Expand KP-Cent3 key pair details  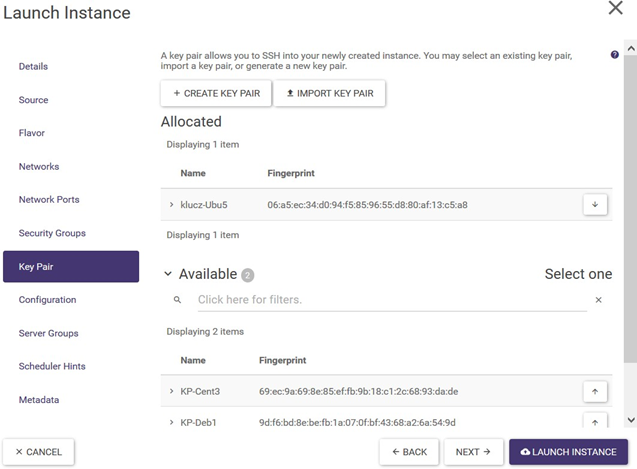pos(172,391)
